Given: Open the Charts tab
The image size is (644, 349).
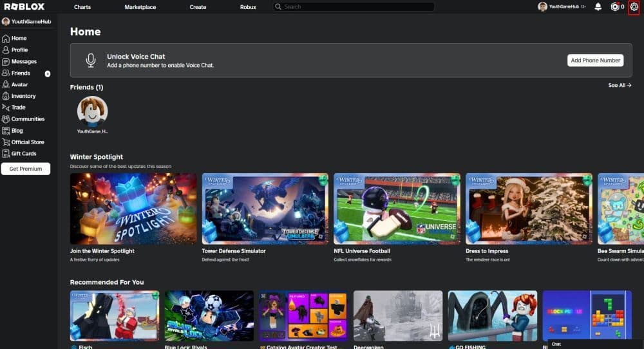Looking at the screenshot, I should 82,7.
